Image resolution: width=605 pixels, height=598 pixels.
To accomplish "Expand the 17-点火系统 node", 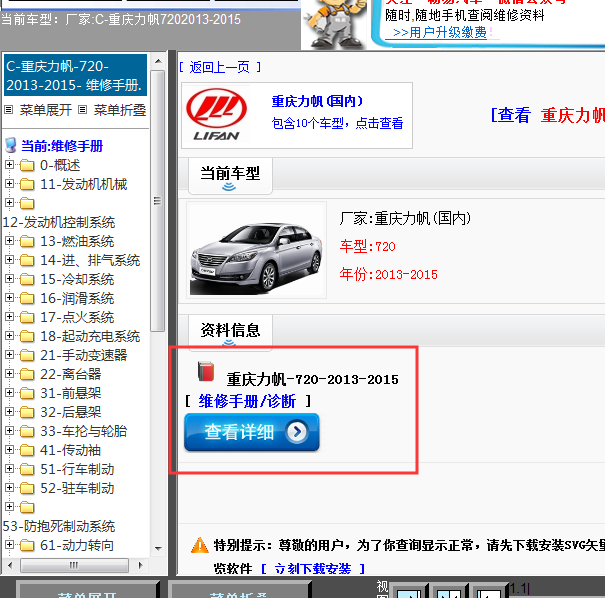I will coord(9,317).
